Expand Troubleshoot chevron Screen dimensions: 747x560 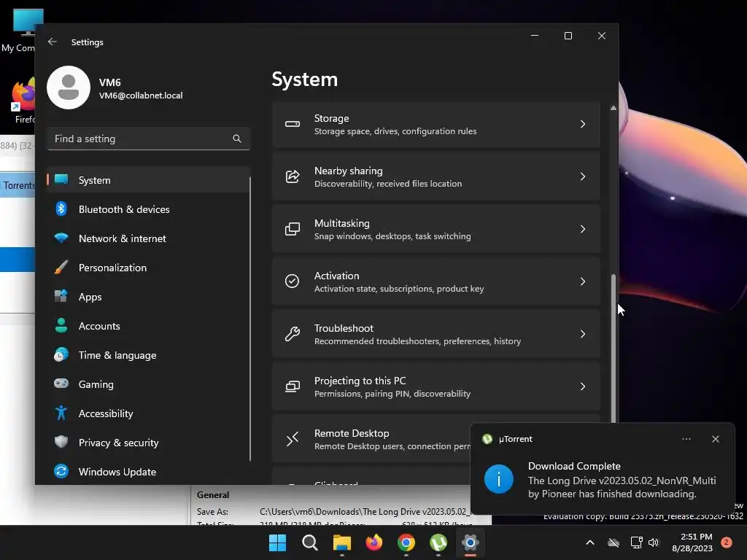[583, 334]
